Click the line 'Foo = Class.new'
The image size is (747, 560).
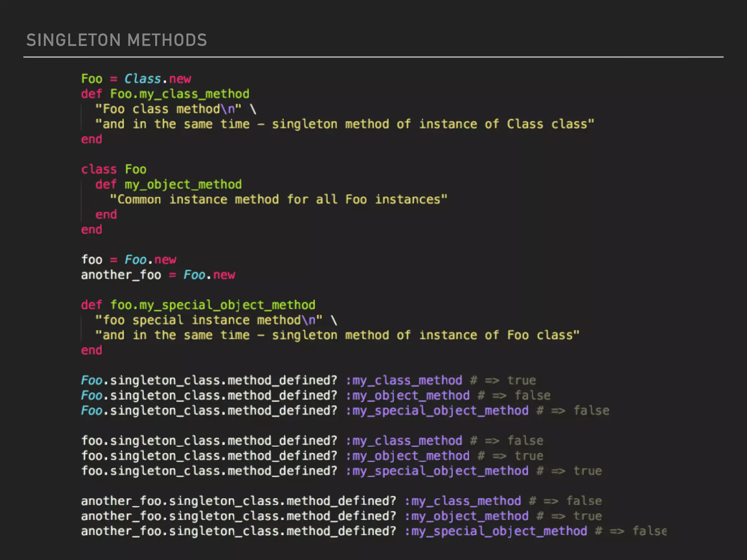click(x=136, y=79)
